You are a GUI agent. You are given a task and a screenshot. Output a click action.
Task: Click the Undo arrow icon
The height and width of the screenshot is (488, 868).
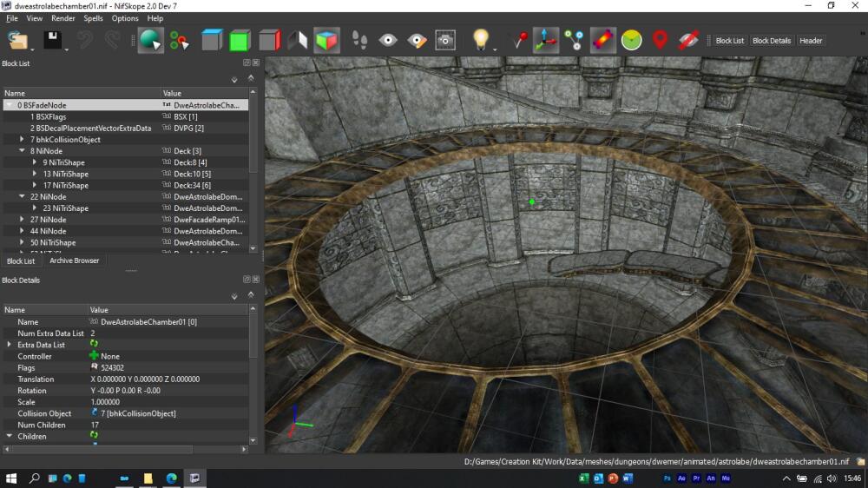(85, 41)
